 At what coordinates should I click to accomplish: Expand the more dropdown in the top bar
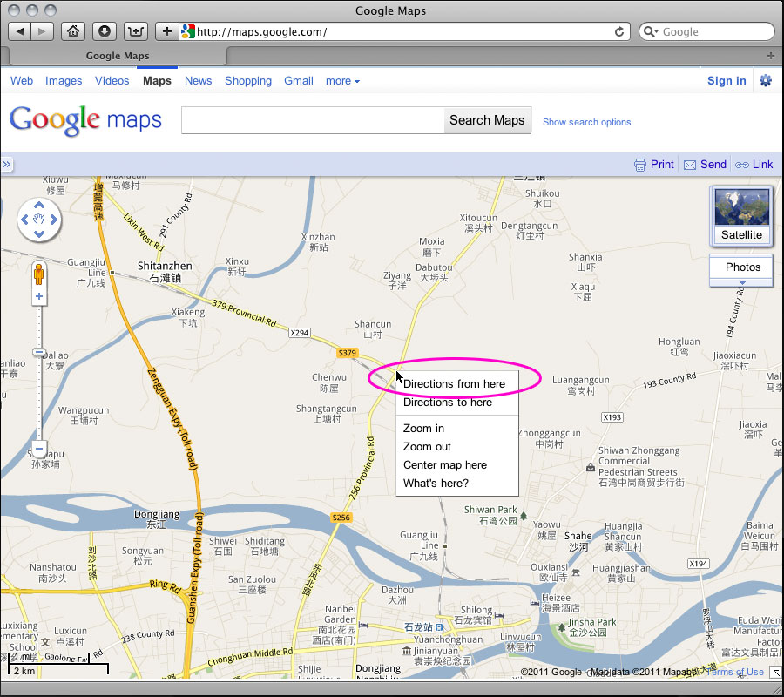pos(342,80)
